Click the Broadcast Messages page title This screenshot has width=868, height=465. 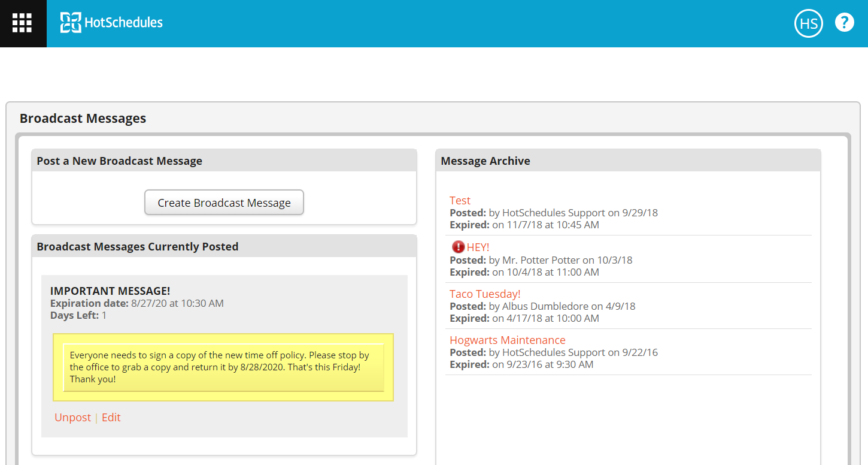[83, 118]
